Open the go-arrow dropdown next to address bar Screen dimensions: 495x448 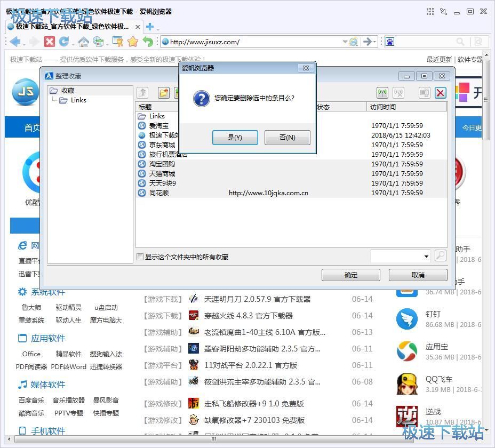[375, 42]
